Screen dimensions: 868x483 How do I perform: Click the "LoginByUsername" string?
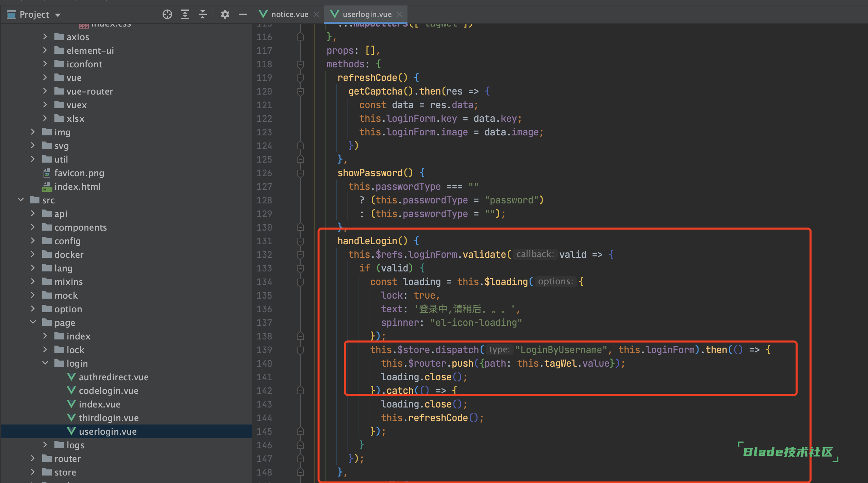[x=561, y=350]
